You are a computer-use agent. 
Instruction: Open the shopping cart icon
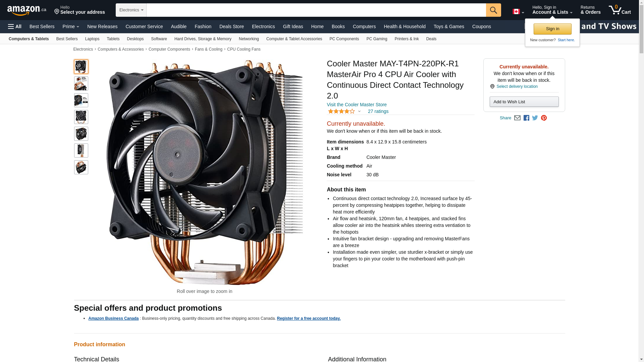tap(620, 10)
